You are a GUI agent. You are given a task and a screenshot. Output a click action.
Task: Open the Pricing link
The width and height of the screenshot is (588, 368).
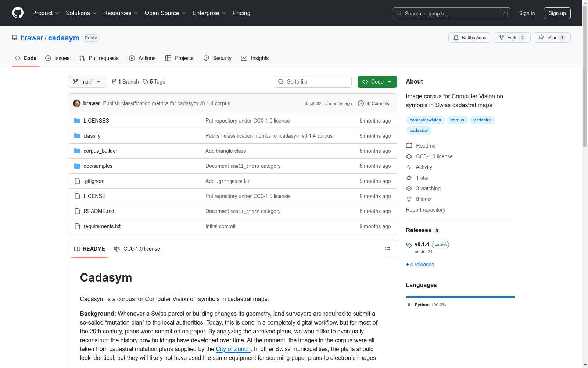241,13
